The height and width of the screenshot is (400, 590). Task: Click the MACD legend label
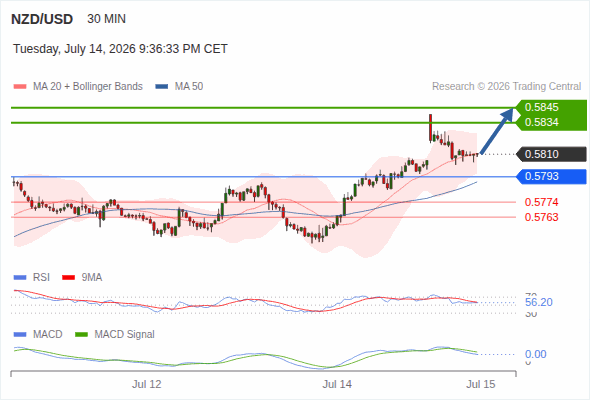[48, 335]
